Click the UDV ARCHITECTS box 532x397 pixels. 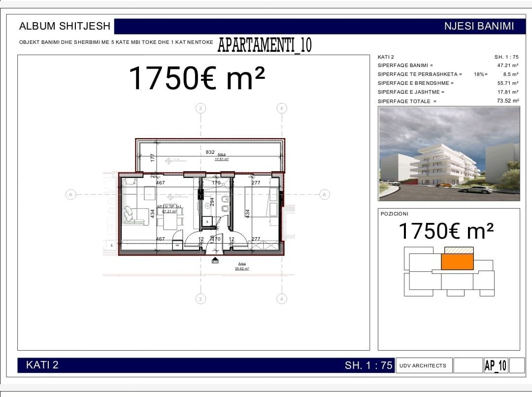423,365
